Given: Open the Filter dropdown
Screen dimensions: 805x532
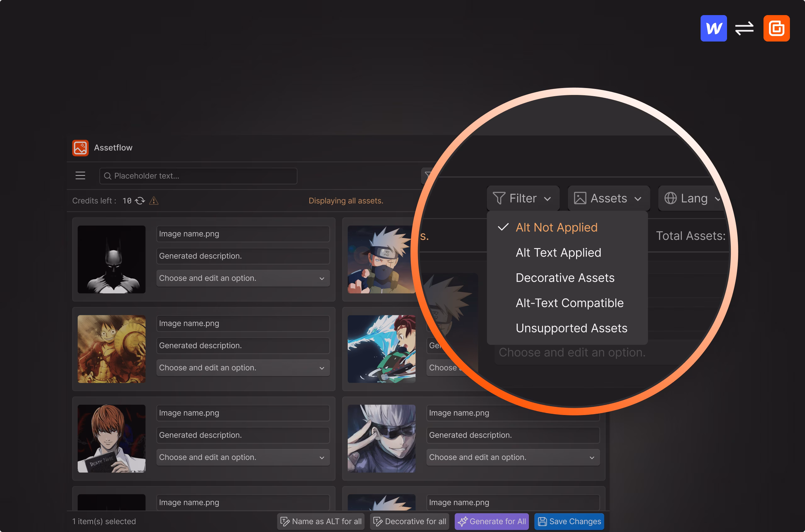Looking at the screenshot, I should click(x=523, y=198).
